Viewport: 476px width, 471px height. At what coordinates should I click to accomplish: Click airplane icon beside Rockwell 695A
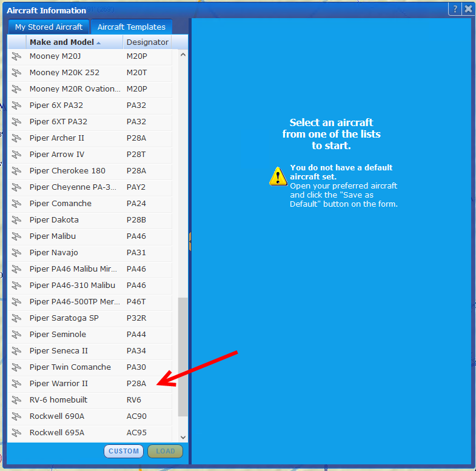tap(16, 433)
